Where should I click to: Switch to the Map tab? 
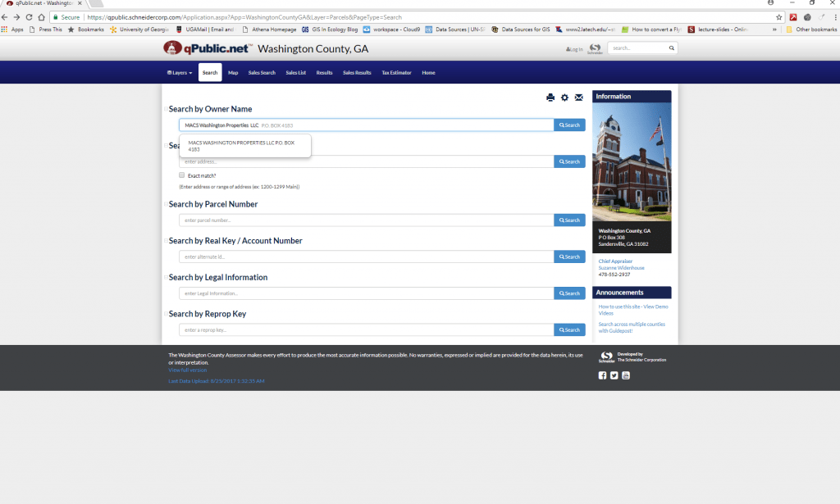(x=233, y=73)
